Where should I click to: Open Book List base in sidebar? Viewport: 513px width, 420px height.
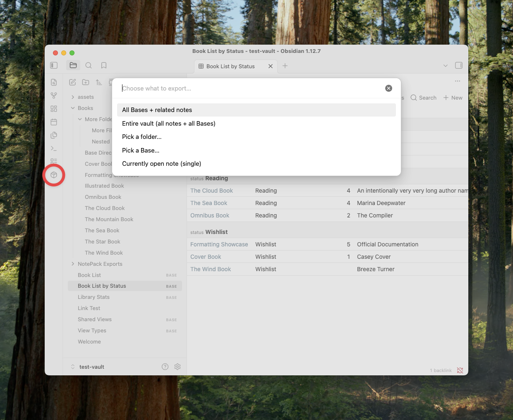tap(125, 275)
